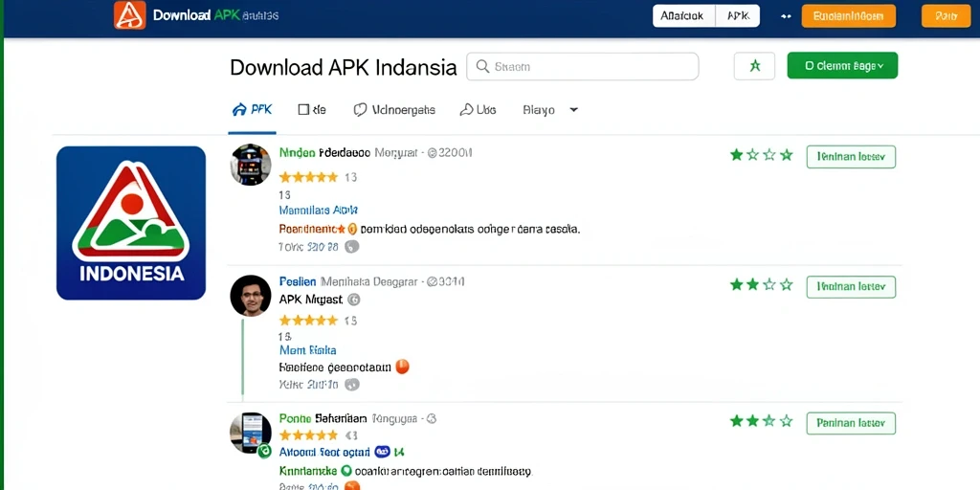Click the gray icon under first review
Image resolution: width=980 pixels, height=490 pixels.
(x=352, y=247)
